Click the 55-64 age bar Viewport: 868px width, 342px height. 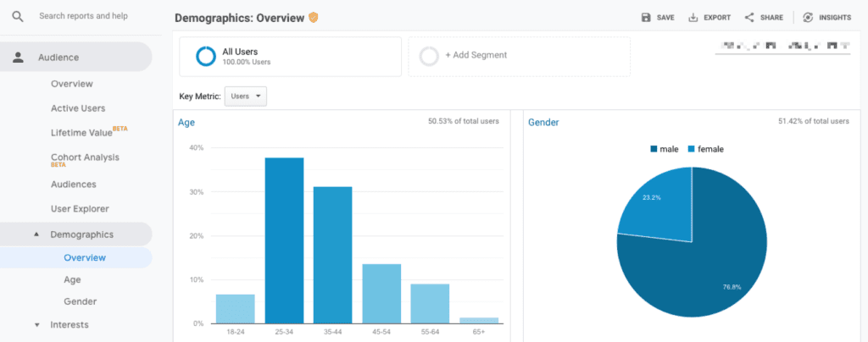(430, 303)
